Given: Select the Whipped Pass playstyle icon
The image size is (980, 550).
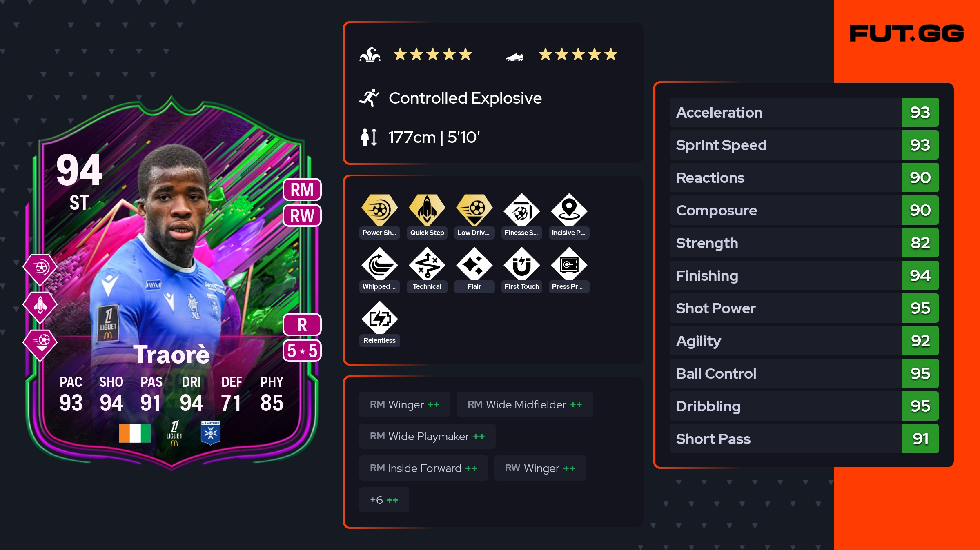Looking at the screenshot, I should pyautogui.click(x=379, y=264).
